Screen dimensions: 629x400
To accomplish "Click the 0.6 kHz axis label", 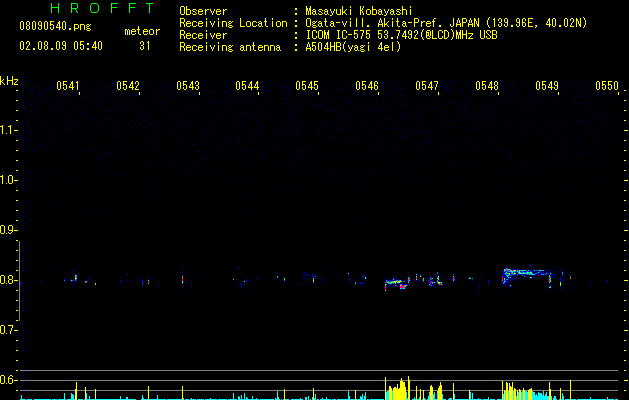I will (8, 380).
